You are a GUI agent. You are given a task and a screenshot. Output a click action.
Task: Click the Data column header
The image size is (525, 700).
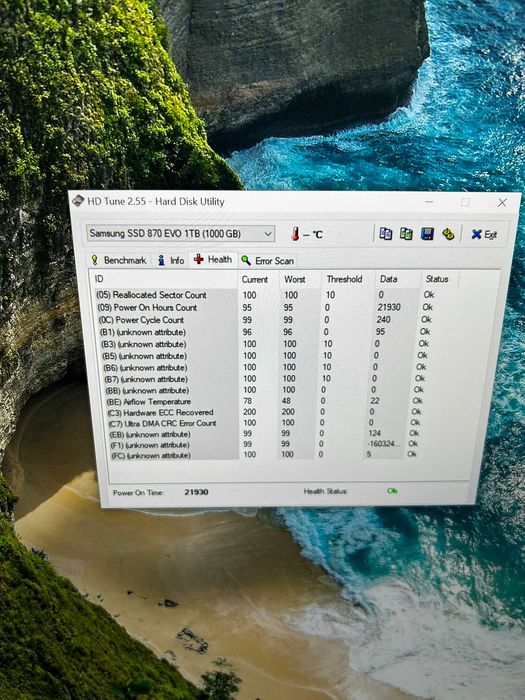pyautogui.click(x=397, y=279)
